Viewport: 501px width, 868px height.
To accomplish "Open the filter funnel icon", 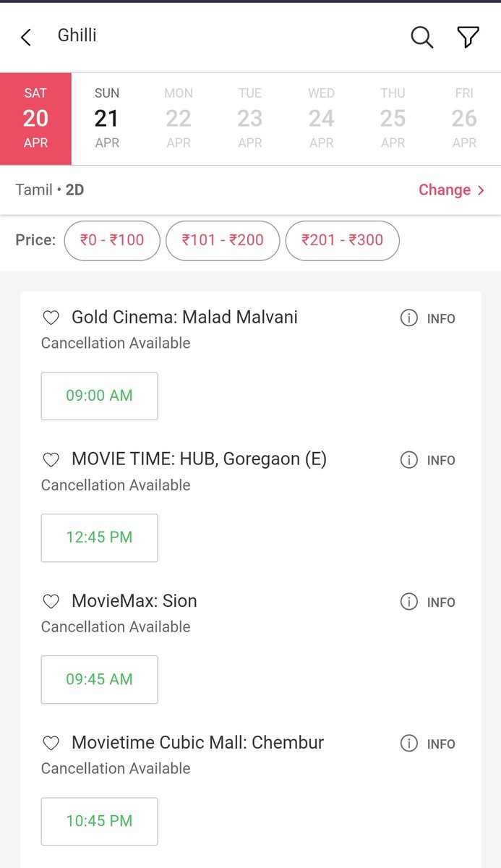I will tap(468, 38).
